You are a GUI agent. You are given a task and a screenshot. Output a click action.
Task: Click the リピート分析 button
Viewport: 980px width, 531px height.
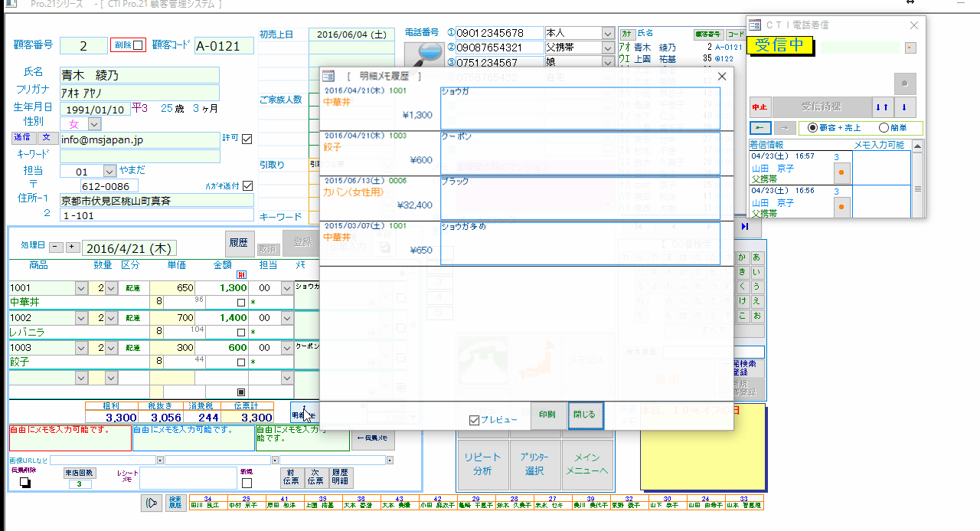coord(482,464)
